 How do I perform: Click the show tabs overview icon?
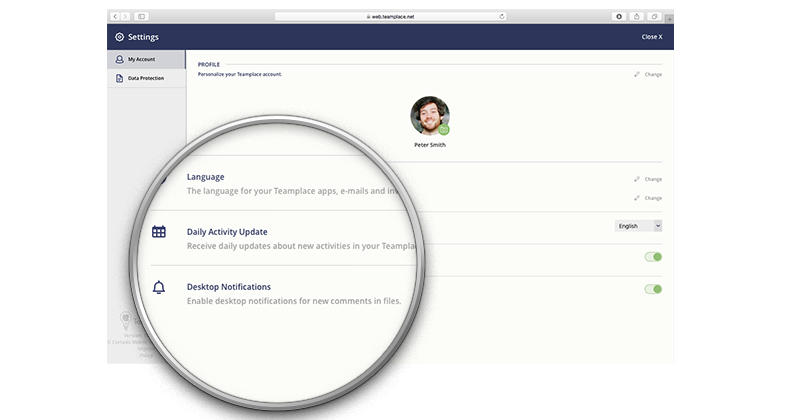point(654,16)
